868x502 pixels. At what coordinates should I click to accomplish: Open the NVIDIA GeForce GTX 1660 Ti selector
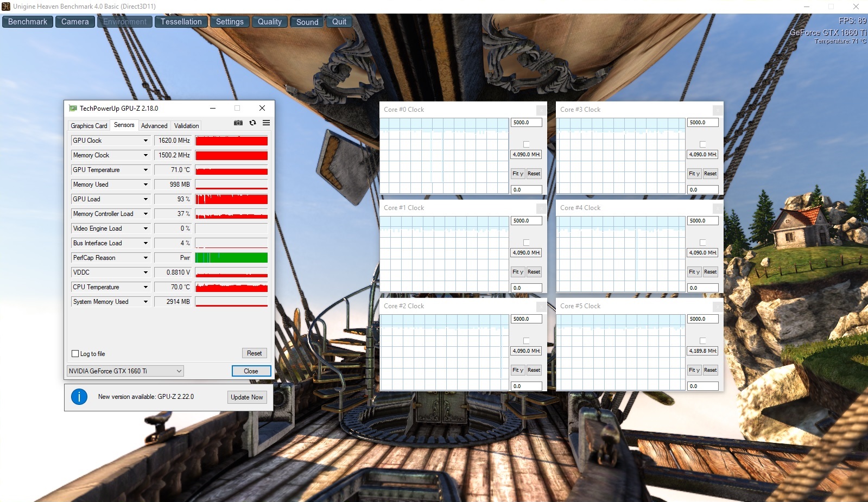125,371
